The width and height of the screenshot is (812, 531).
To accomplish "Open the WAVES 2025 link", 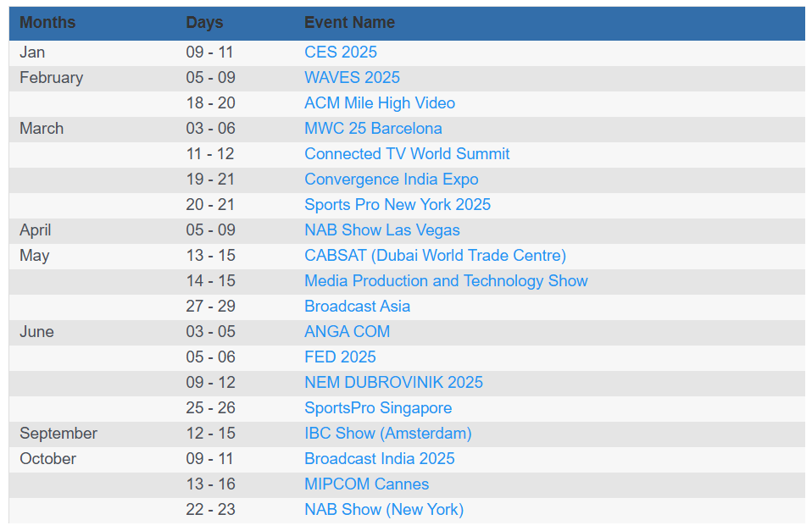I will (352, 78).
